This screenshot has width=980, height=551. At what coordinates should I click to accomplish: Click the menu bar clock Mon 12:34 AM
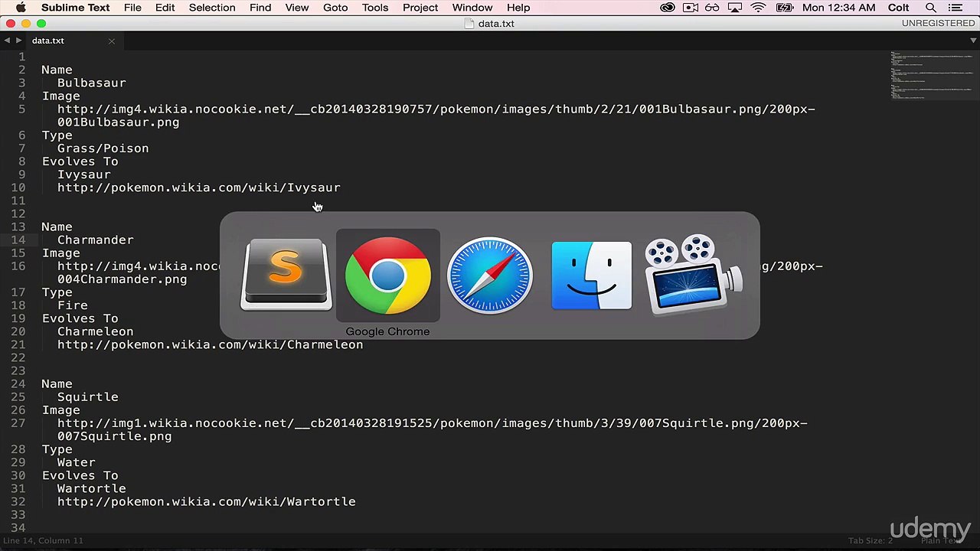(839, 8)
